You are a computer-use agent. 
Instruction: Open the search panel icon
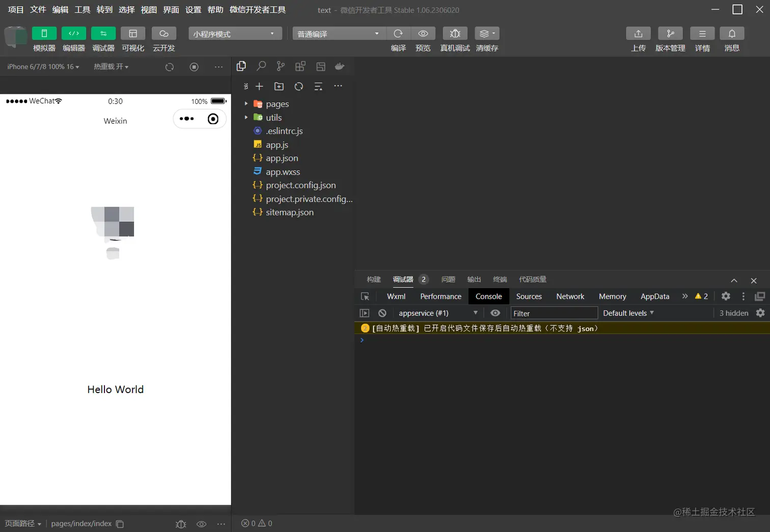[261, 66]
